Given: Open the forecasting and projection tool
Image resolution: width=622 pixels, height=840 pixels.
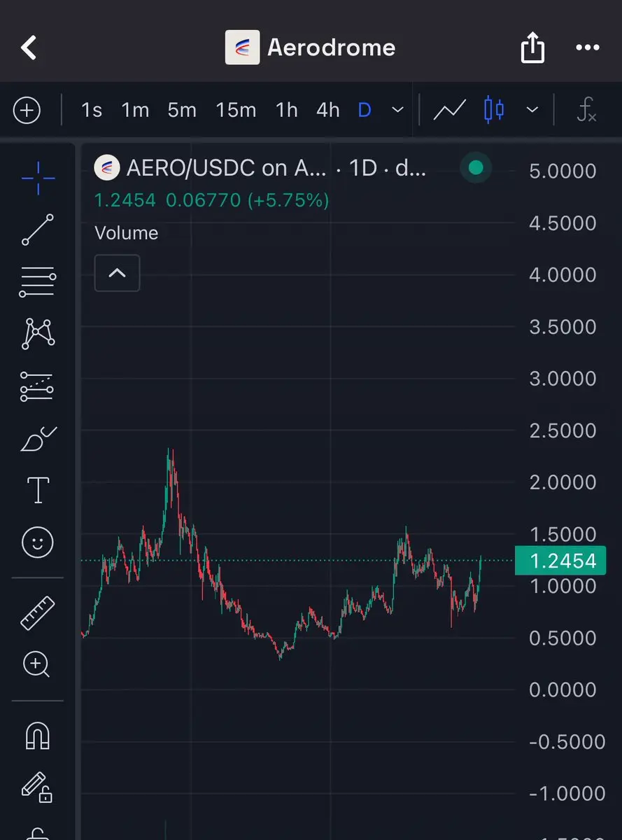Looking at the screenshot, I should pos(38,386).
